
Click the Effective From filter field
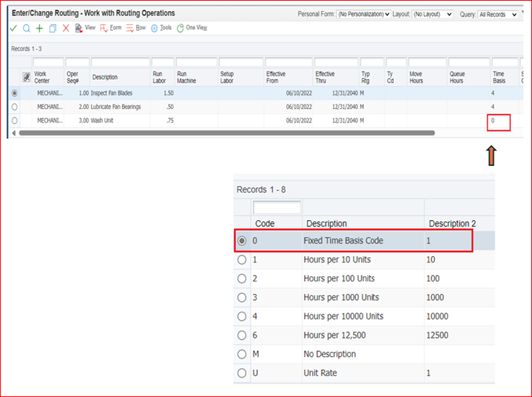(x=289, y=62)
